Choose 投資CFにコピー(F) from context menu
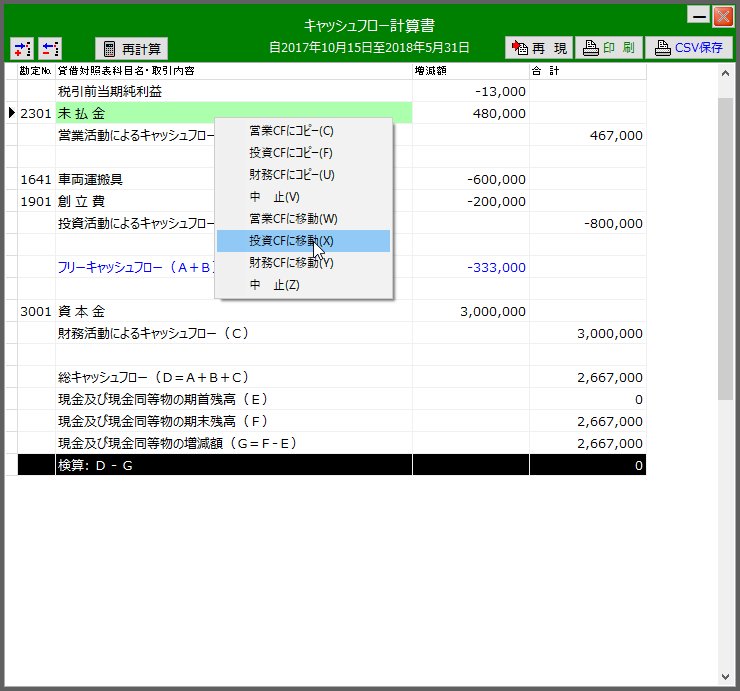The image size is (740, 691). pos(291,153)
